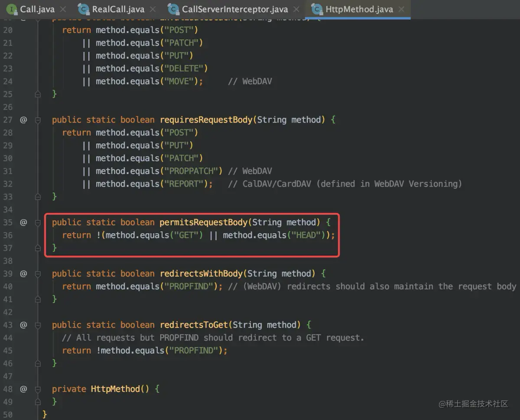Switch to the RealCall.java tab
520x420 pixels.
click(x=117, y=9)
